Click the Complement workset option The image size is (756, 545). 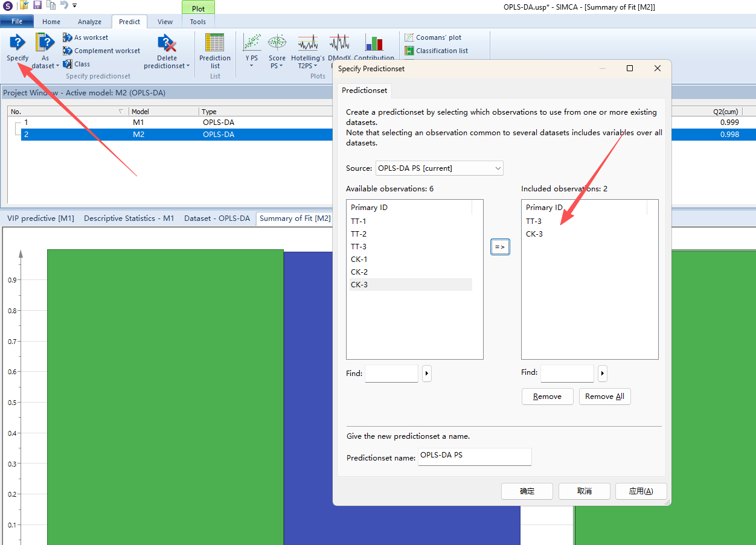(x=101, y=51)
